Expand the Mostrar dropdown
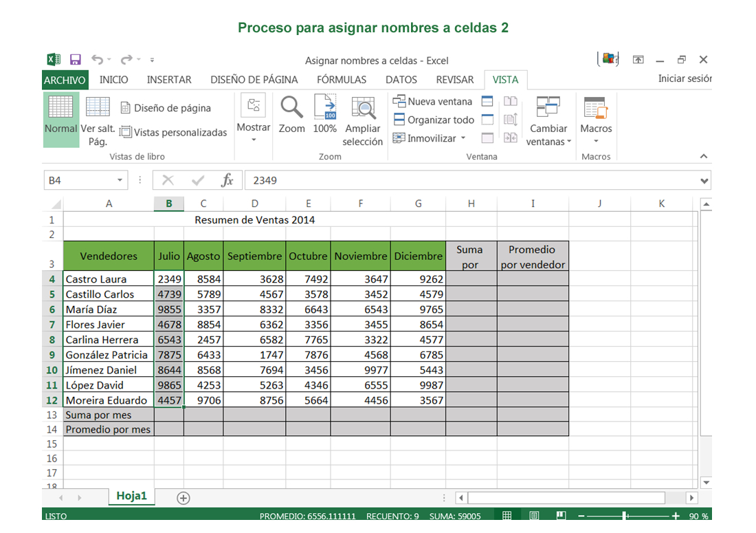 pos(254,140)
